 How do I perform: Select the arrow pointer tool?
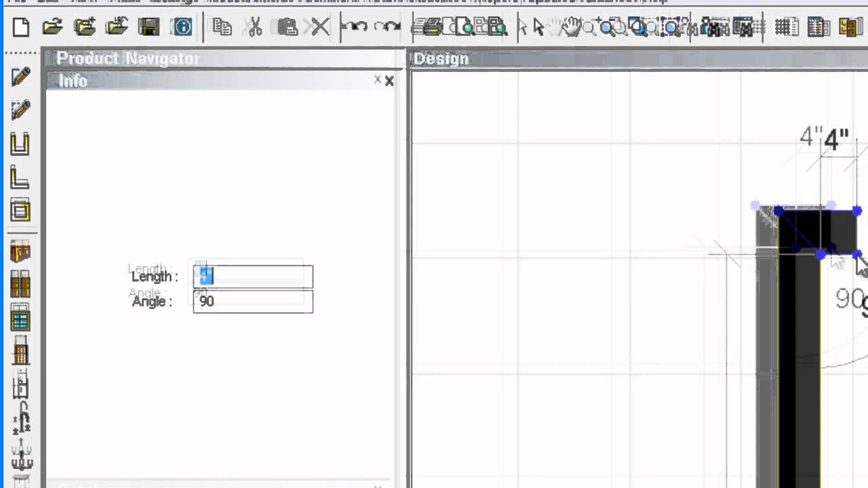click(x=539, y=27)
